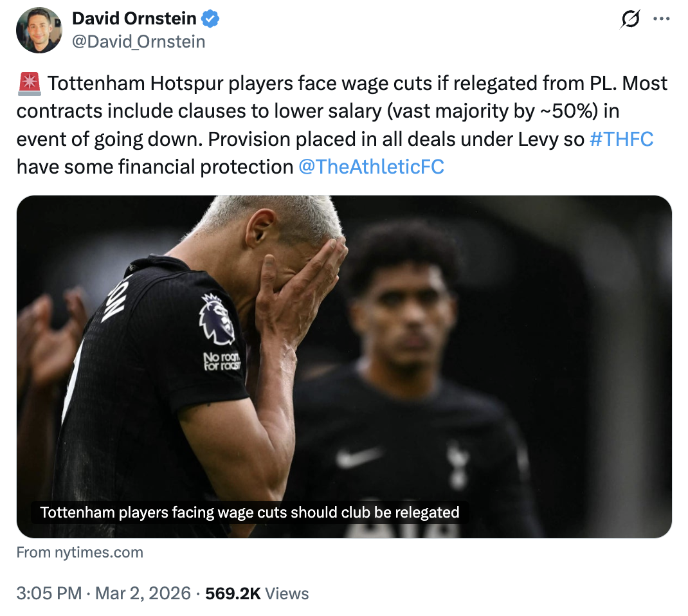Click the Tottenham cockerel crest on shirt
This screenshot has height=616, width=688.
(x=457, y=463)
